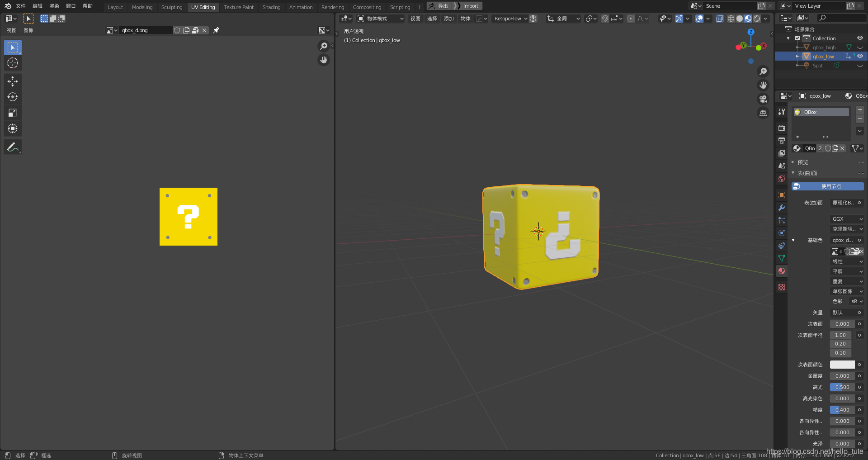Switch to the Modeling workspace tab
The image size is (868, 460).
point(142,7)
